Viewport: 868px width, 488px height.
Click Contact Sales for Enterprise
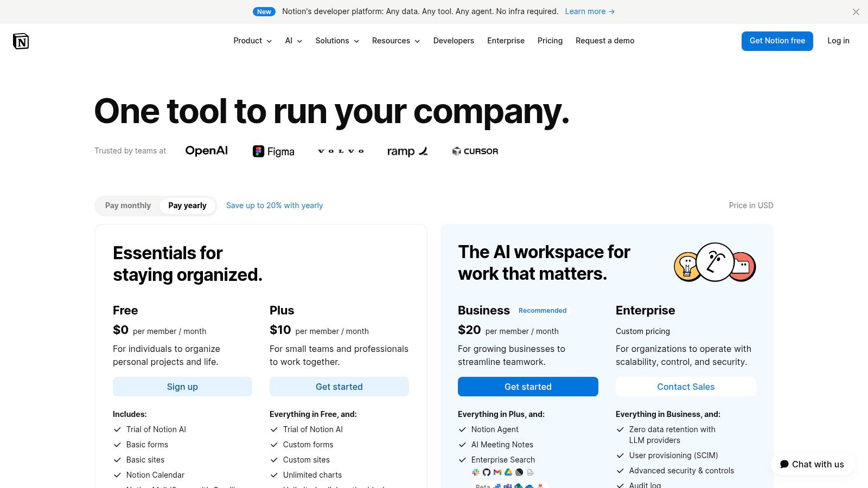tap(686, 387)
